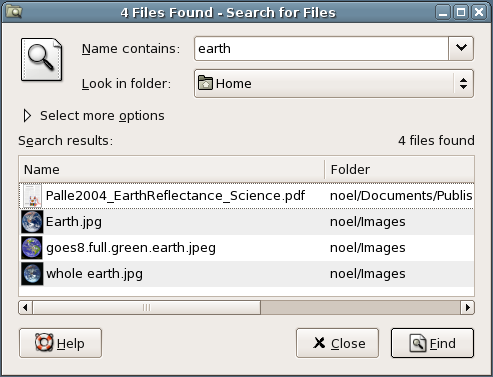Click the search window icon in title bar

tap(14, 12)
